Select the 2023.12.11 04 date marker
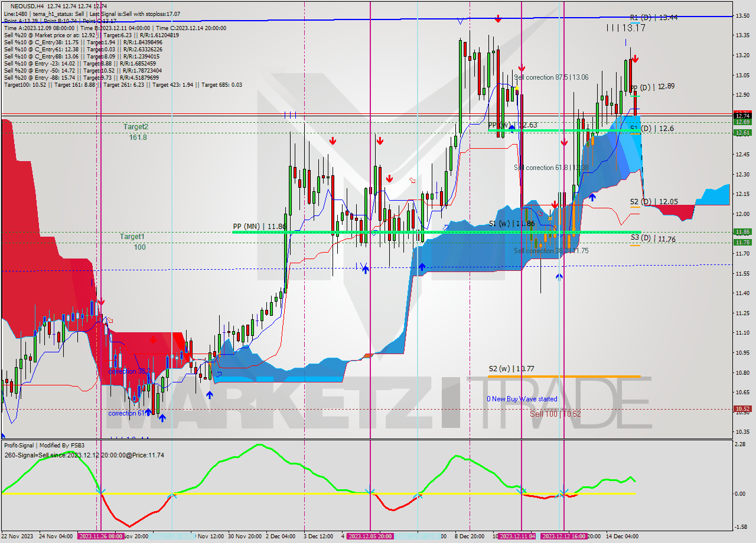 click(x=517, y=537)
